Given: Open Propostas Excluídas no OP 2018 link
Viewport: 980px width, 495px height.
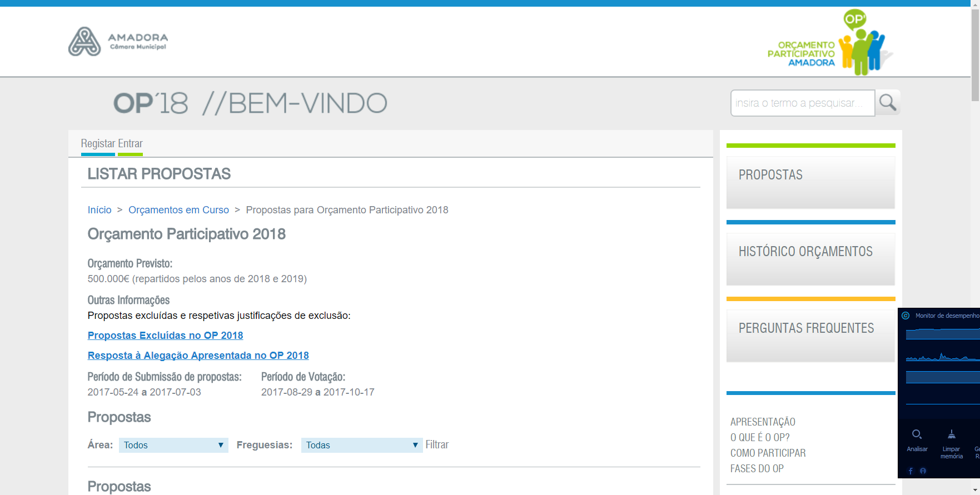Looking at the screenshot, I should [x=165, y=336].
